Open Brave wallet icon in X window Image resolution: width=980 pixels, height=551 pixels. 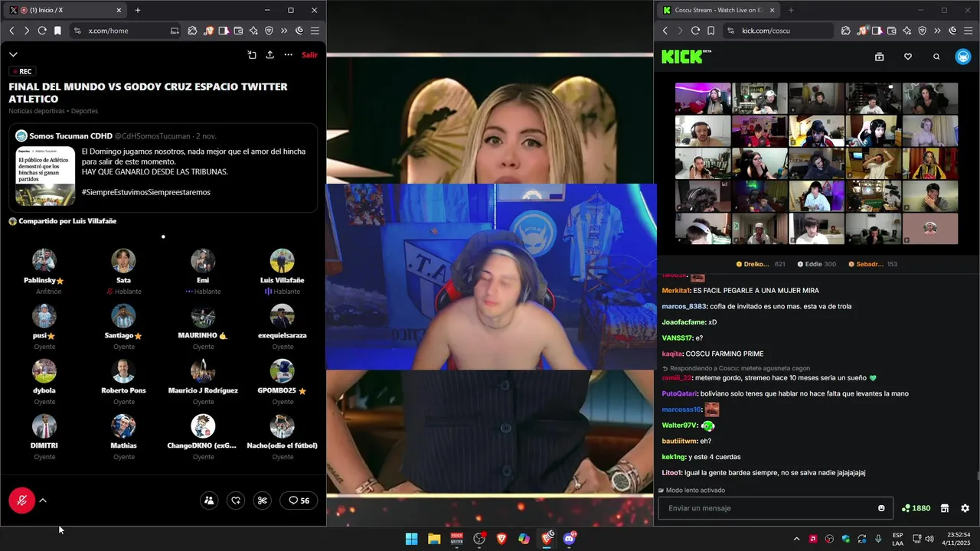[238, 31]
